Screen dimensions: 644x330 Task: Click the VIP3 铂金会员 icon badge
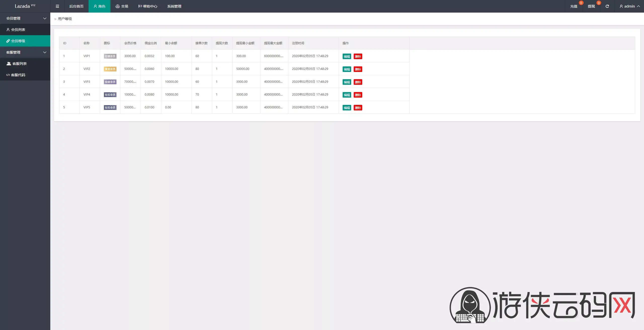[x=110, y=82]
